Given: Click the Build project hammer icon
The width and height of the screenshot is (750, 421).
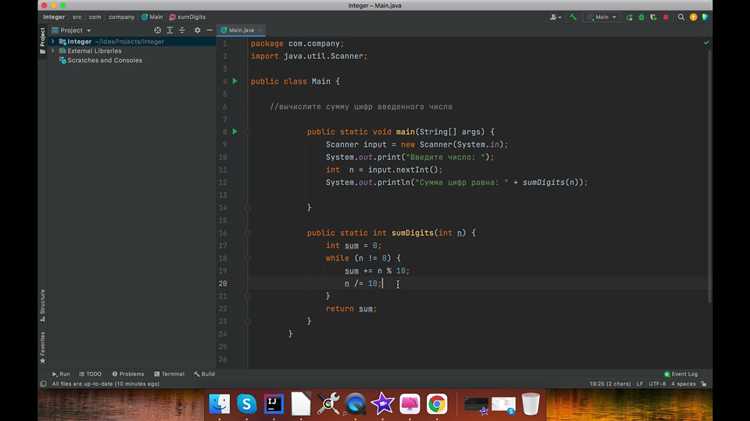Looking at the screenshot, I should (573, 17).
